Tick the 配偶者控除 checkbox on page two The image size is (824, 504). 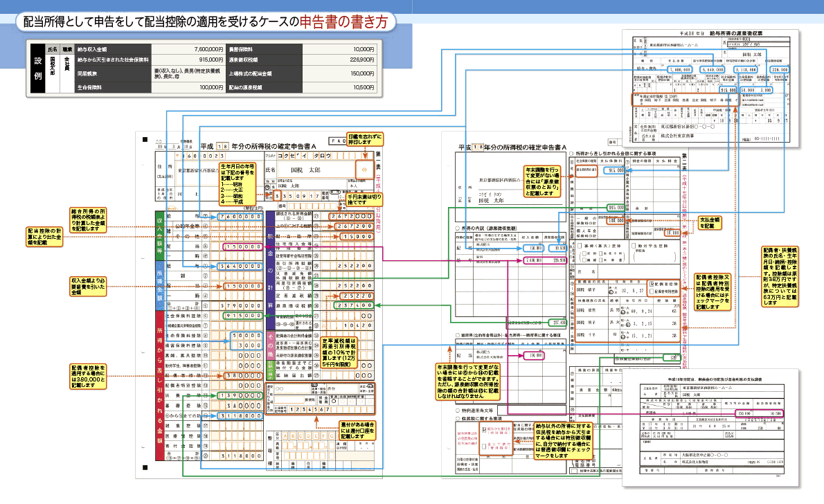click(x=651, y=284)
